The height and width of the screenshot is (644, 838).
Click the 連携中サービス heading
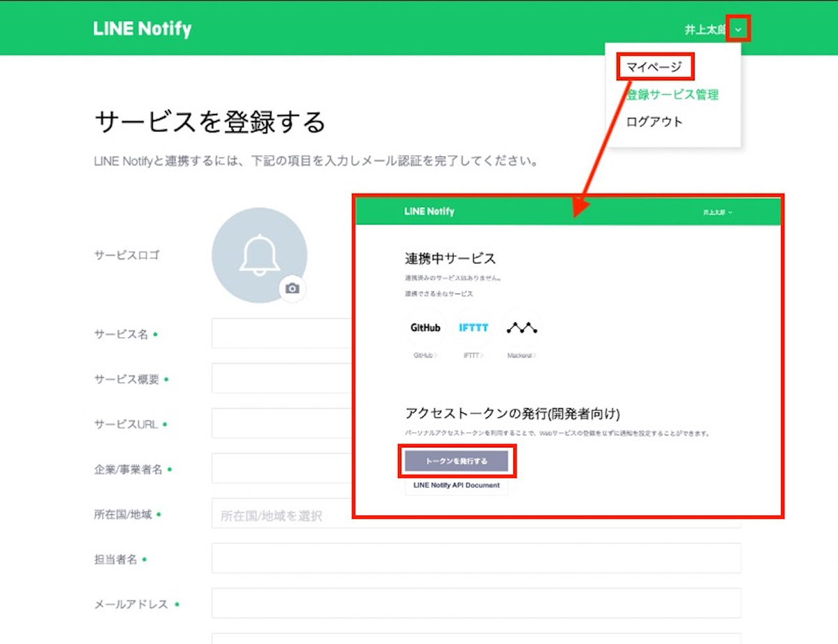(x=450, y=258)
